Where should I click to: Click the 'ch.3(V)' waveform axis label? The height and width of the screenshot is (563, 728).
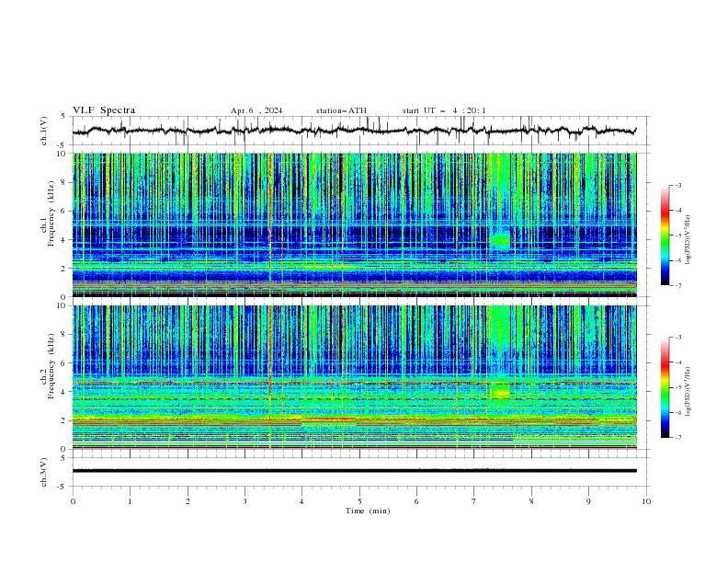click(44, 472)
